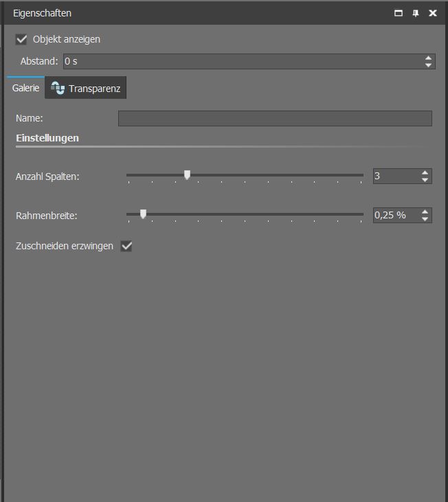Disable the Zuschneiden erzwingen checkbox
This screenshot has height=502, width=448.
pos(126,246)
